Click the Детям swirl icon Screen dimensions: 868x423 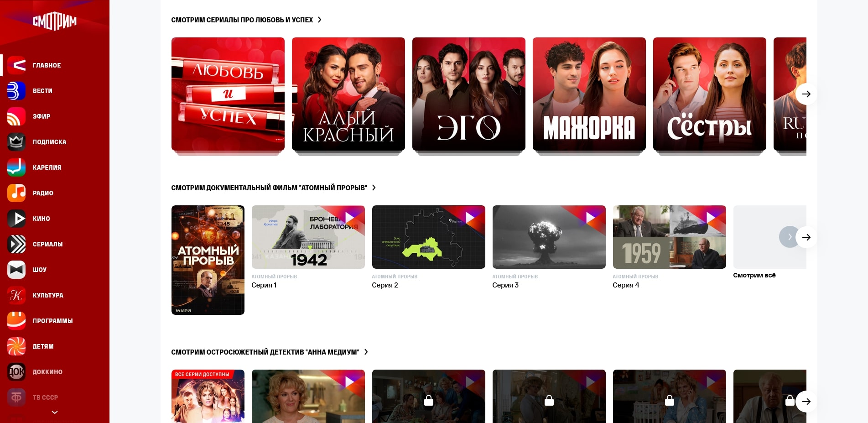(16, 346)
